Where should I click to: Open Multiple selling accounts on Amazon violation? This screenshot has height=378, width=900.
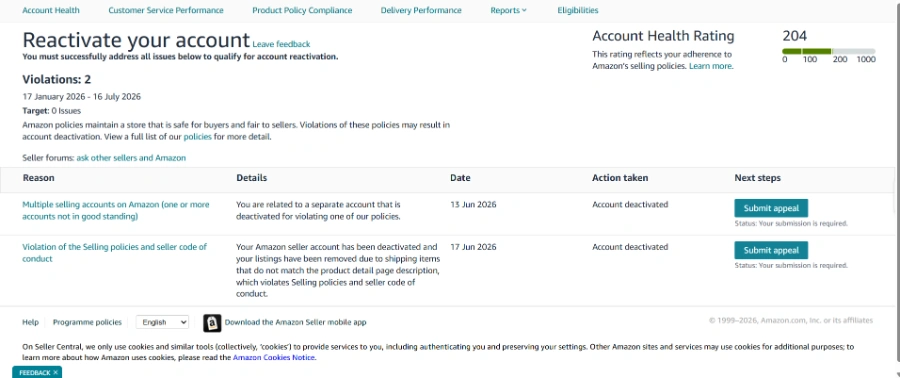[x=115, y=211]
